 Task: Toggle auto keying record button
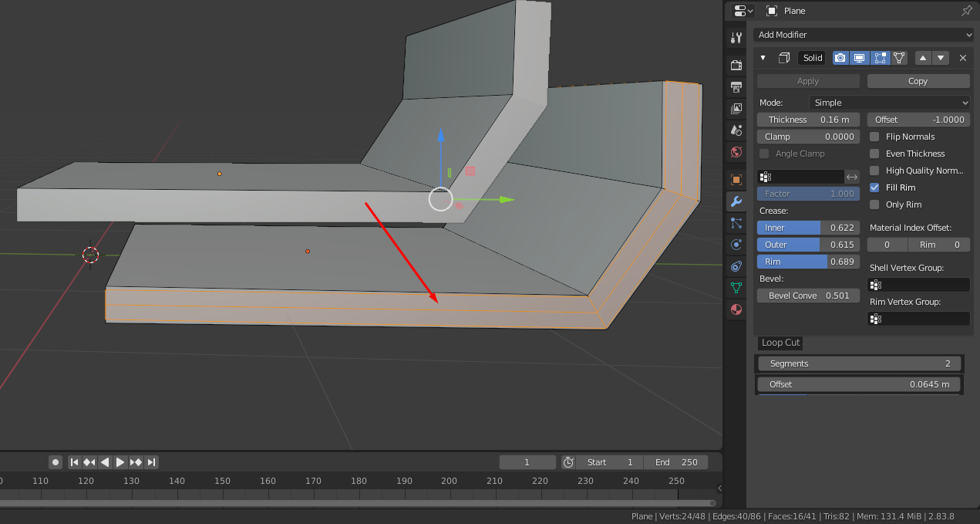[56, 462]
